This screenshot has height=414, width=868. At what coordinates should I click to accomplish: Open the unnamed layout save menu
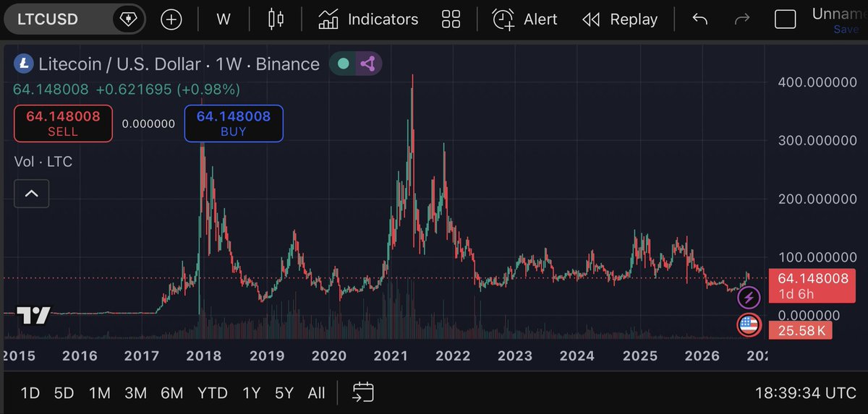pyautogui.click(x=839, y=20)
